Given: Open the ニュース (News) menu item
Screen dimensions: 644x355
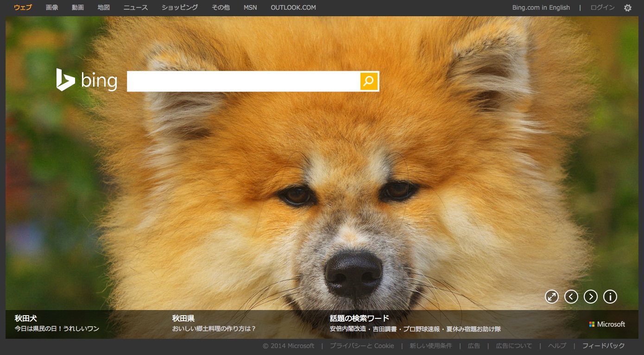Looking at the screenshot, I should click(x=136, y=7).
